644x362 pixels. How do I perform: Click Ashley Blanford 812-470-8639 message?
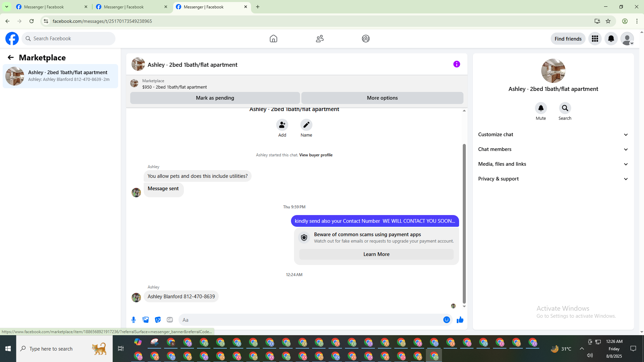click(181, 297)
